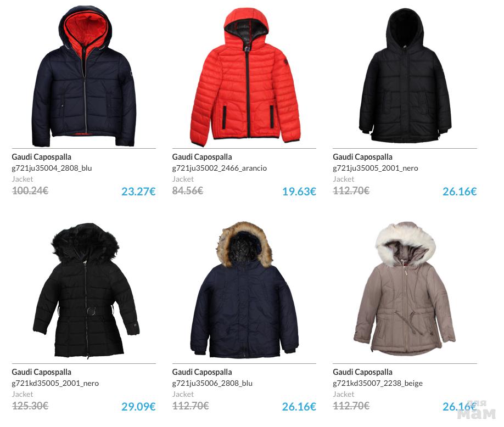Click the 29.09€ sale price

click(x=138, y=407)
